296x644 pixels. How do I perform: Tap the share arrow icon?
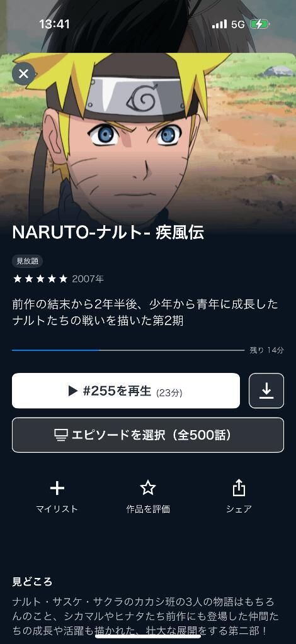point(239,488)
